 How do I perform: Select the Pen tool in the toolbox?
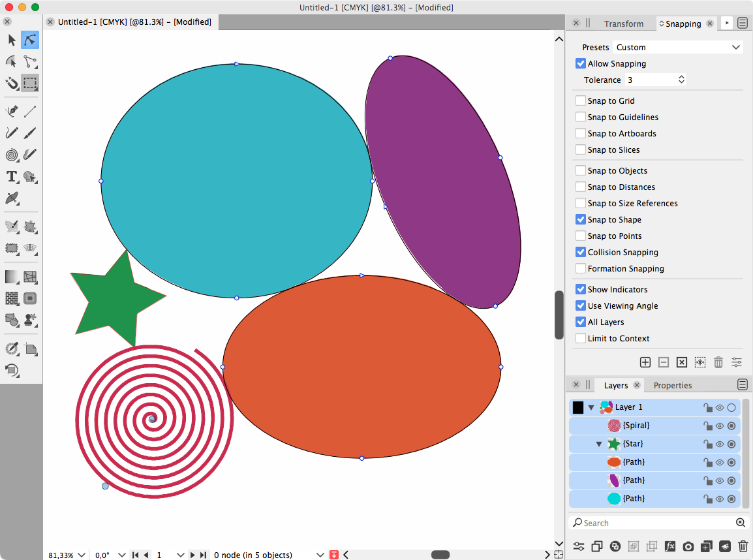10,111
